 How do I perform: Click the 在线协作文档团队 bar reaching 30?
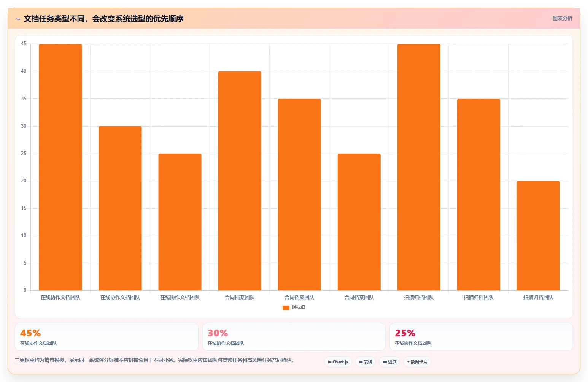point(120,208)
